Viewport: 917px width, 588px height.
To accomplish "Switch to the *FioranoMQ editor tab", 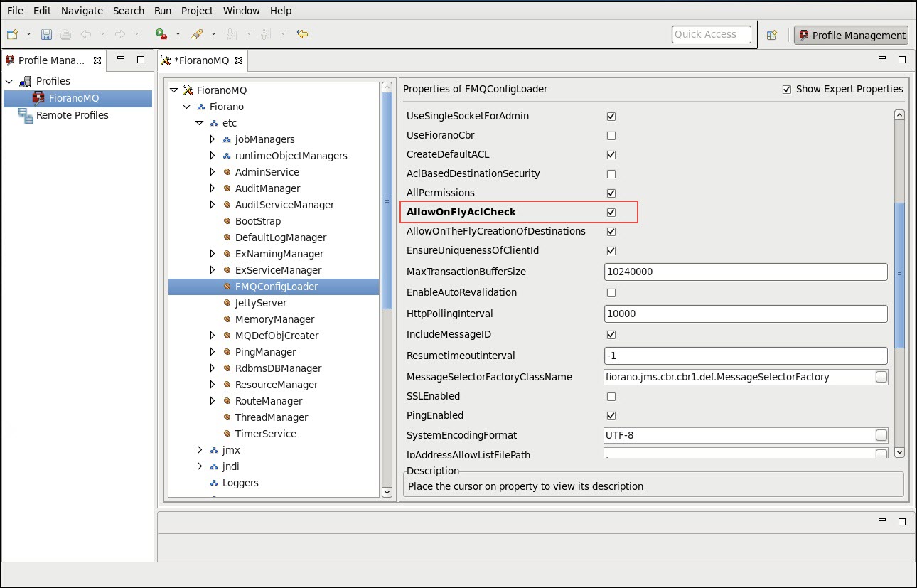I will pos(203,60).
